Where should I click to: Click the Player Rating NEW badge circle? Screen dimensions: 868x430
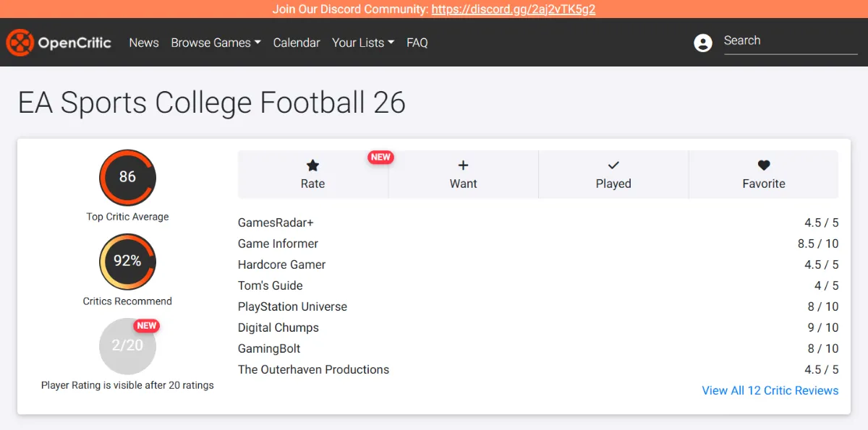[x=147, y=325]
